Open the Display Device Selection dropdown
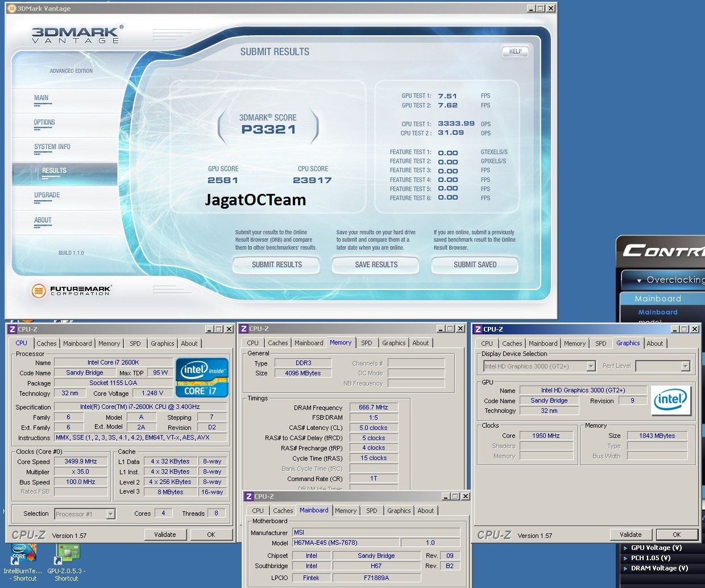This screenshot has width=705, height=588. point(591,366)
